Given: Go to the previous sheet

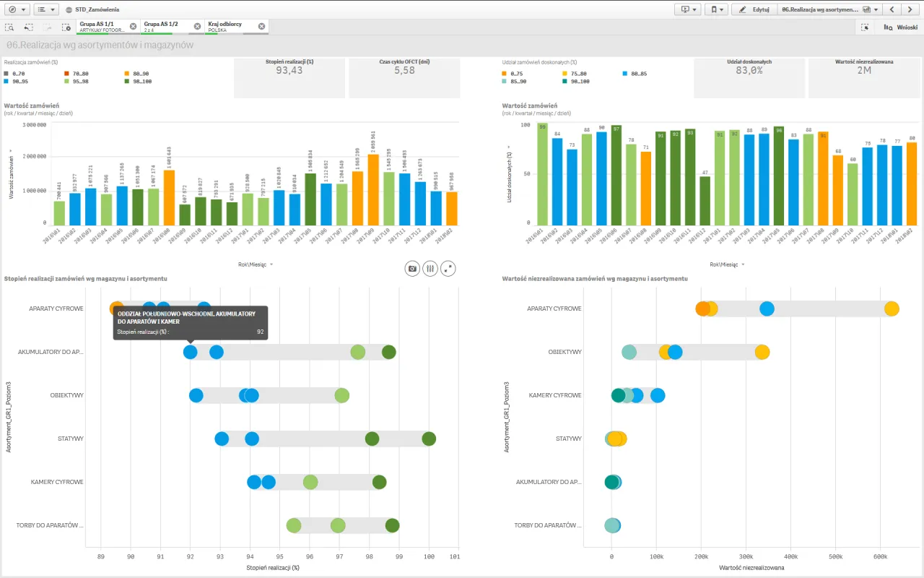Looking at the screenshot, I should (893, 9).
